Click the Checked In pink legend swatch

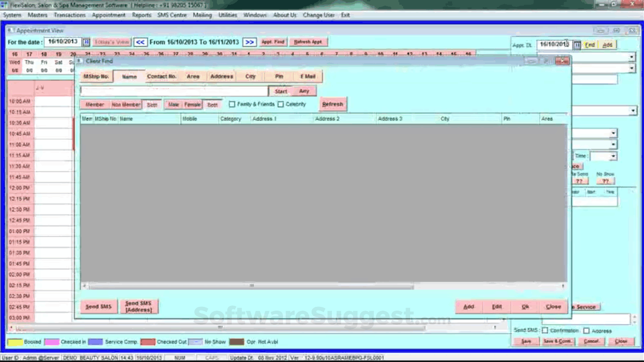[x=51, y=342]
